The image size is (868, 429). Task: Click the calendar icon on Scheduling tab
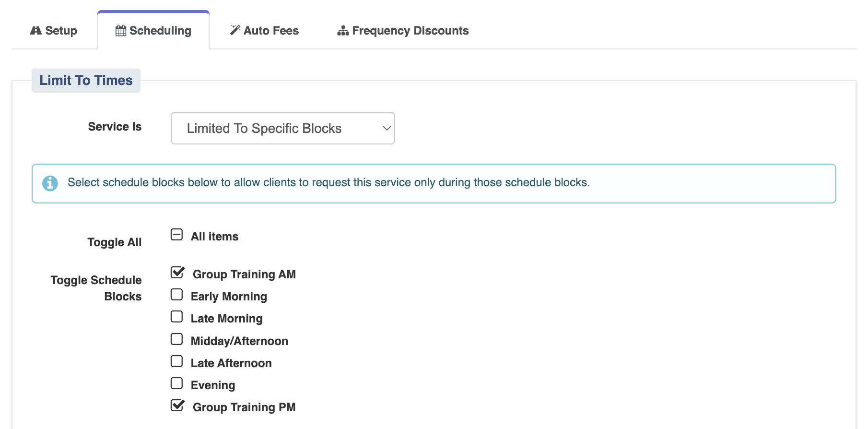tap(121, 31)
